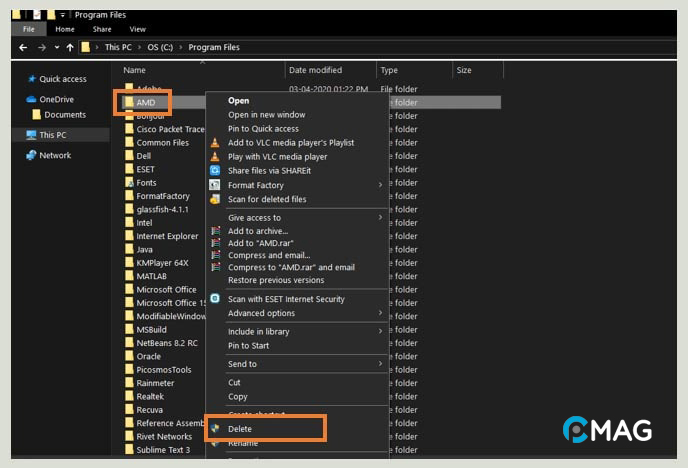The height and width of the screenshot is (468, 688).
Task: Select the glassfish-4.1.1 folder
Action: click(x=162, y=209)
